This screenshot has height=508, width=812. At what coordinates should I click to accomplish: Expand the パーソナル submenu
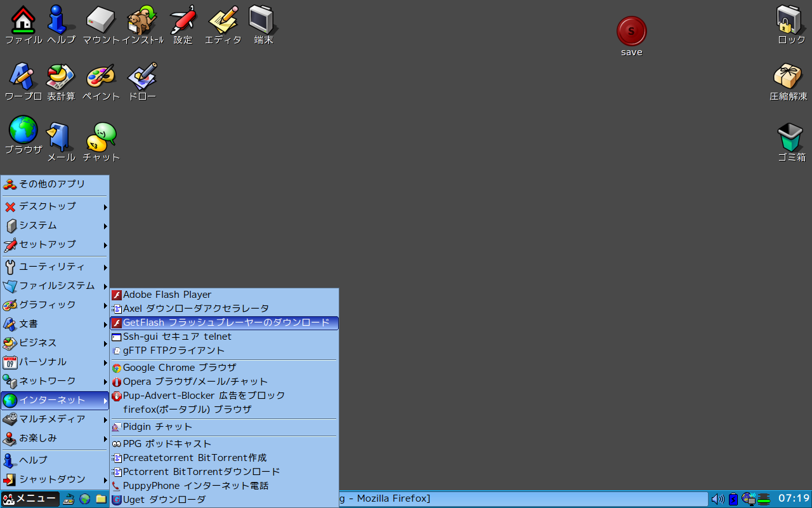[55, 362]
